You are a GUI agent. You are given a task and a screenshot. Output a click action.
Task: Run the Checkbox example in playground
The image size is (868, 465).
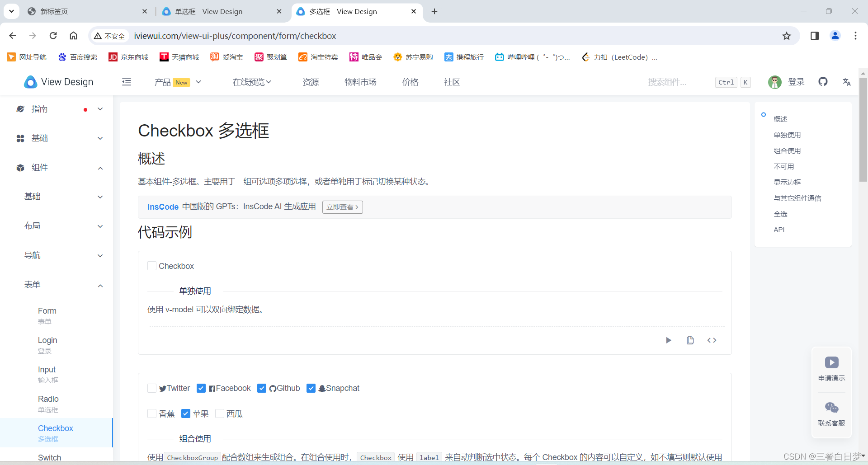(669, 340)
